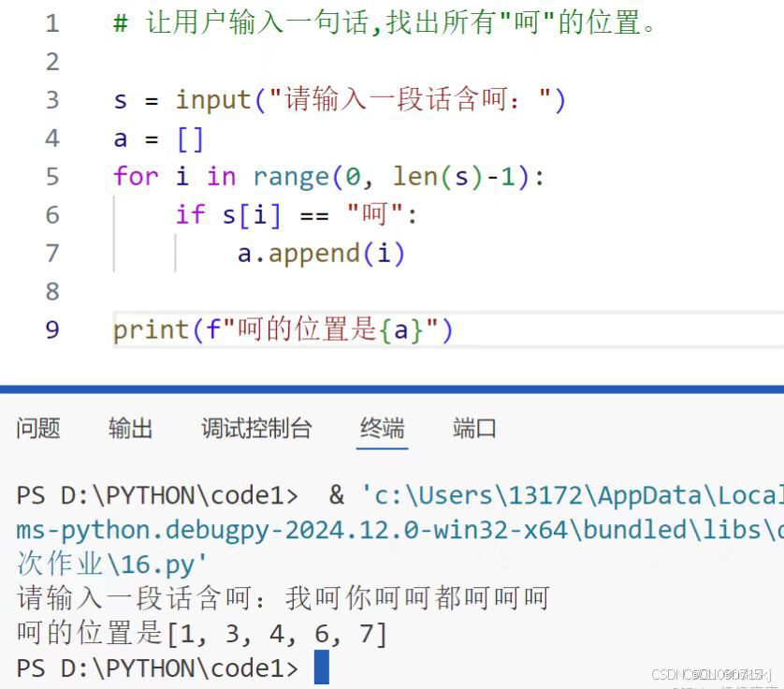Open the 端口 tab
The height and width of the screenshot is (689, 784).
(474, 429)
